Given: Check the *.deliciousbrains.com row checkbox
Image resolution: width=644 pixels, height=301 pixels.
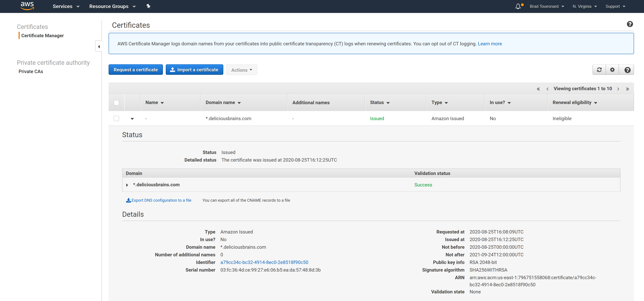Looking at the screenshot, I should point(116,118).
